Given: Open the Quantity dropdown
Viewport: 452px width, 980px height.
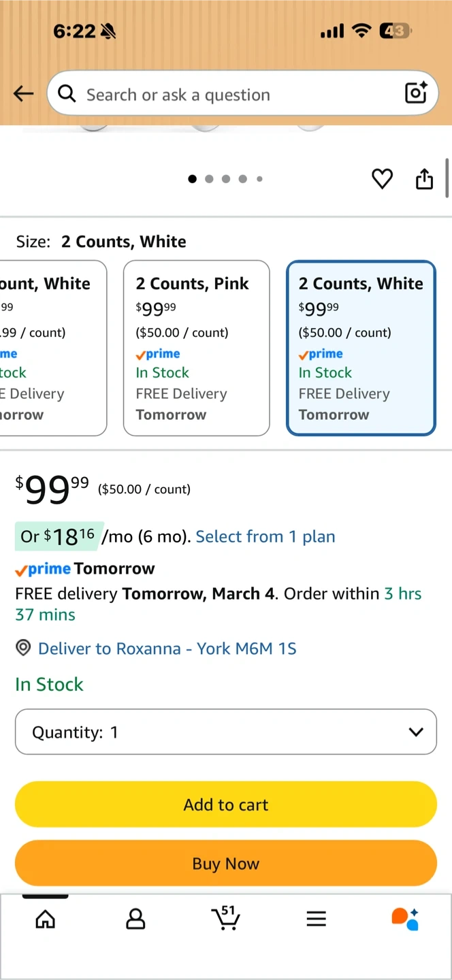Looking at the screenshot, I should tap(225, 732).
